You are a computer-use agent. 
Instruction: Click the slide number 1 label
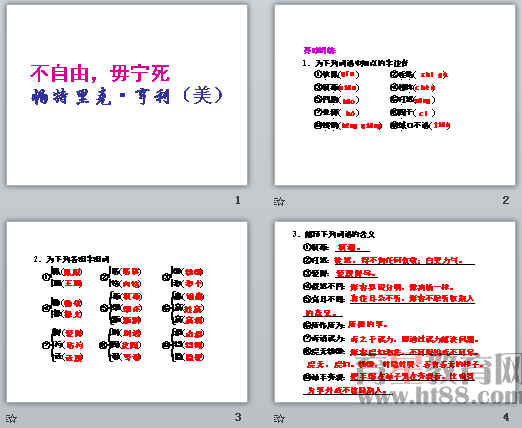[238, 200]
